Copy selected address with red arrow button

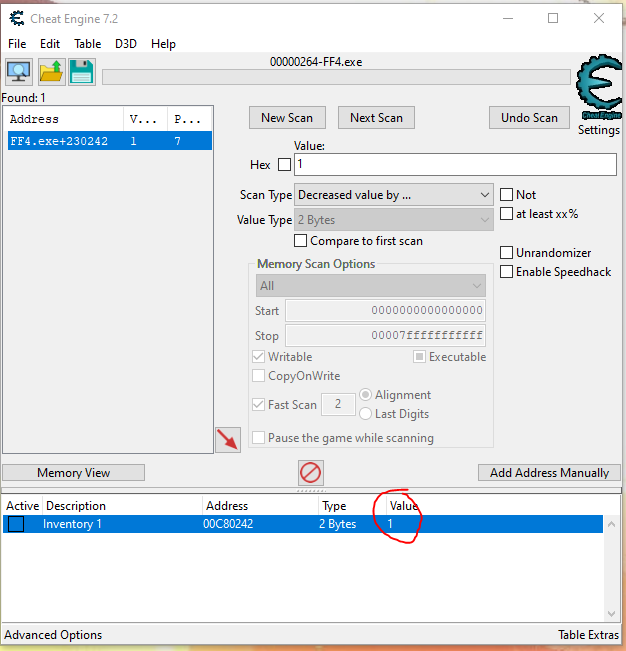click(228, 440)
